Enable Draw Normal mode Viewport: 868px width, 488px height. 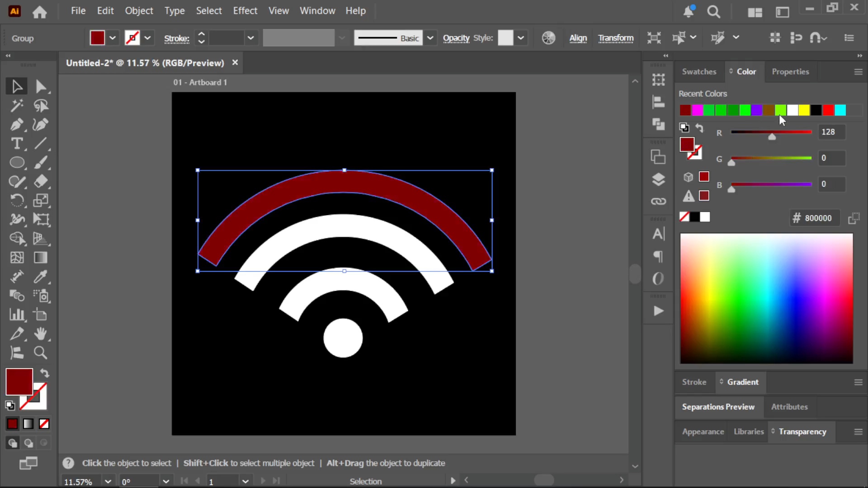pos(12,443)
